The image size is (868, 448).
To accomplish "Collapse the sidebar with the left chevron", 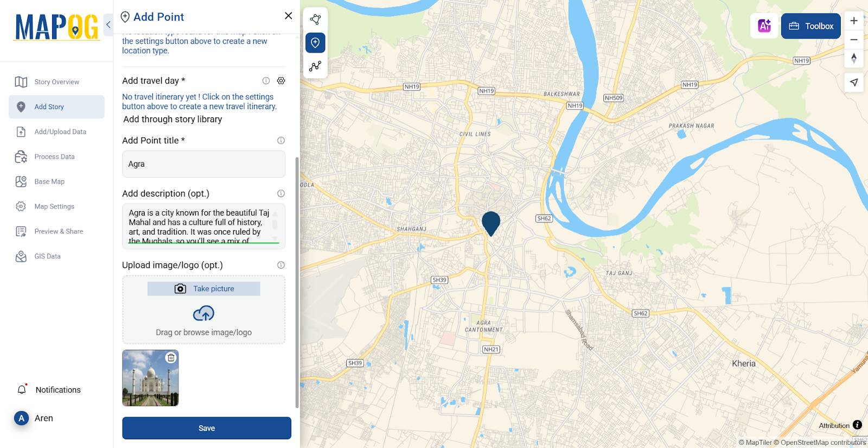I will (108, 24).
